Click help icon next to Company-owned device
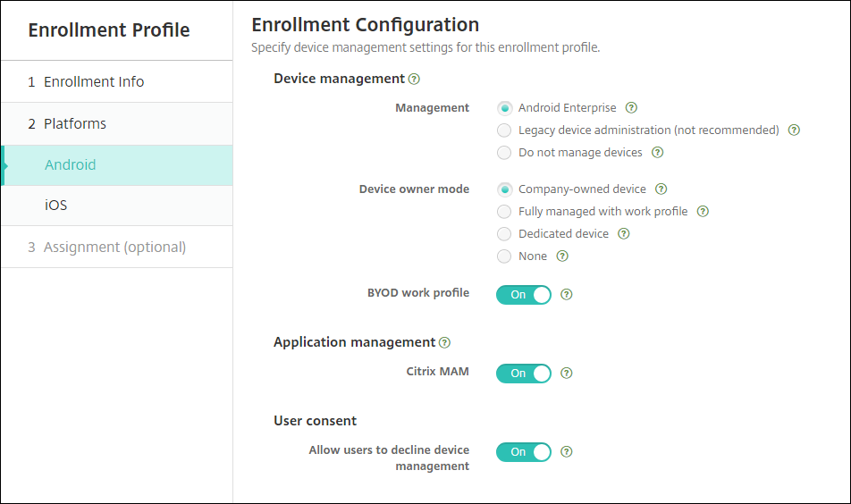The image size is (851, 504). click(661, 189)
